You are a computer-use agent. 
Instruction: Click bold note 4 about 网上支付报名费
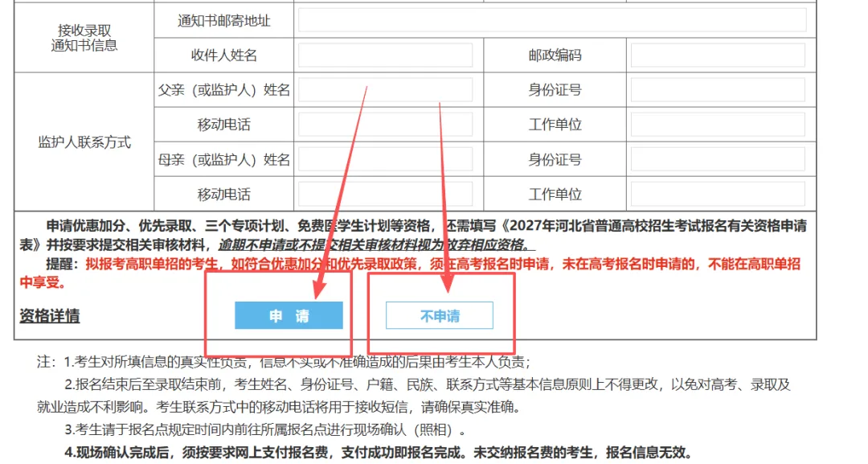[x=378, y=453]
